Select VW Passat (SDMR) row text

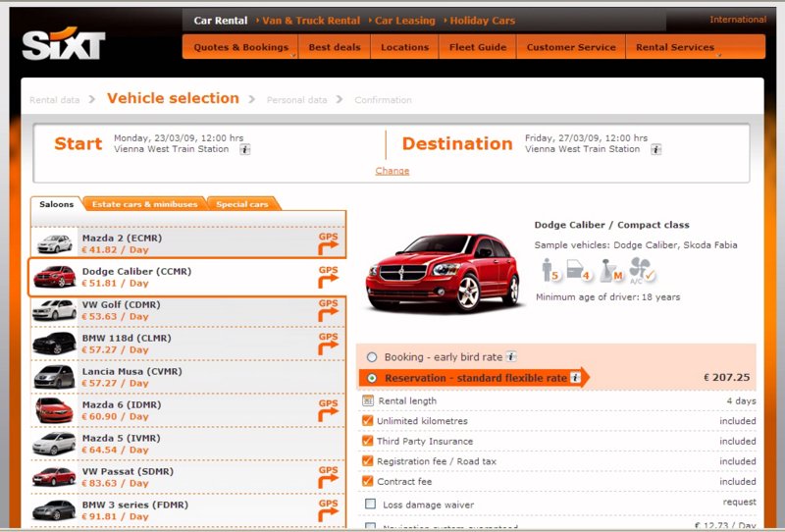pos(128,471)
